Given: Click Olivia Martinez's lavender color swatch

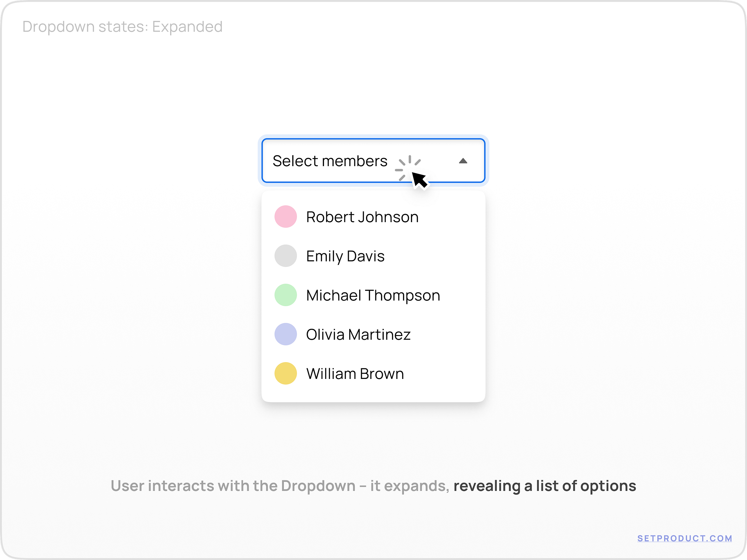Looking at the screenshot, I should [x=285, y=334].
